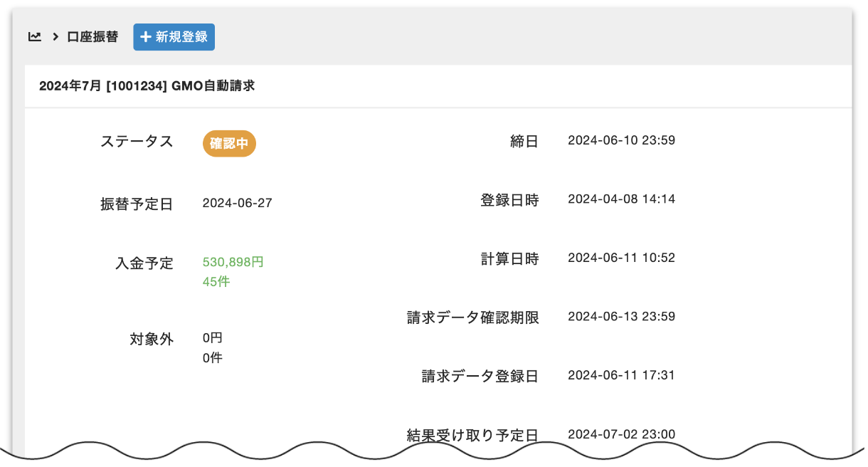Open the 口座振替 breadcrumb link
This screenshot has height=467, width=868.
[x=92, y=37]
